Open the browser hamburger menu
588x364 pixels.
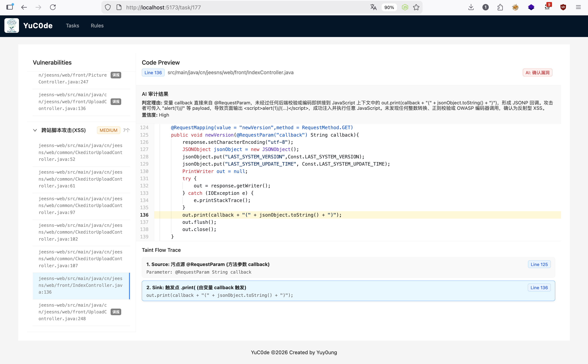pyautogui.click(x=578, y=7)
